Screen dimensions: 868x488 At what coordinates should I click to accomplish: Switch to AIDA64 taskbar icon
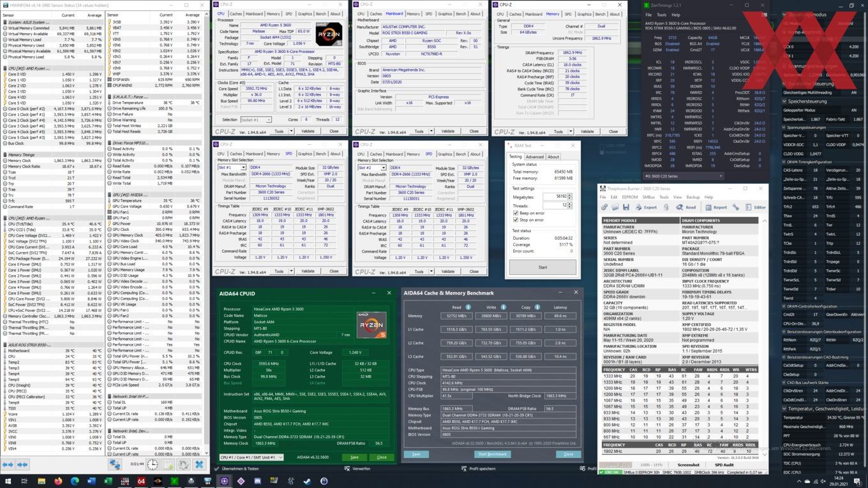tap(141, 481)
